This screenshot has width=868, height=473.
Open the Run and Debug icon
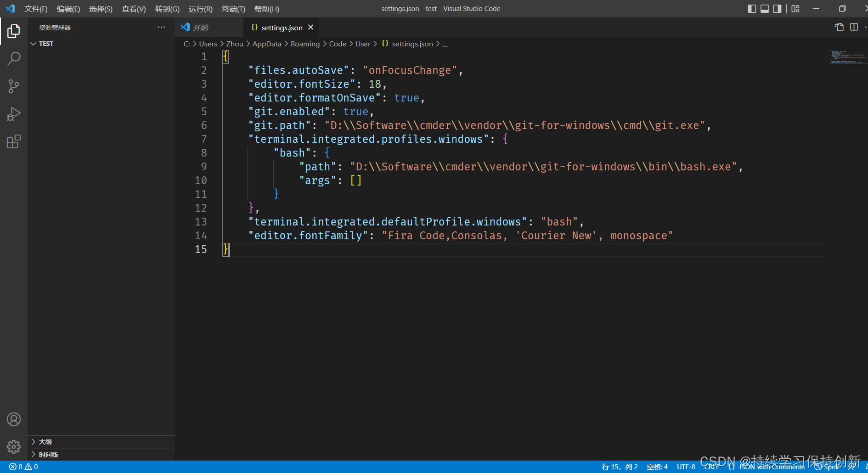[x=14, y=113]
